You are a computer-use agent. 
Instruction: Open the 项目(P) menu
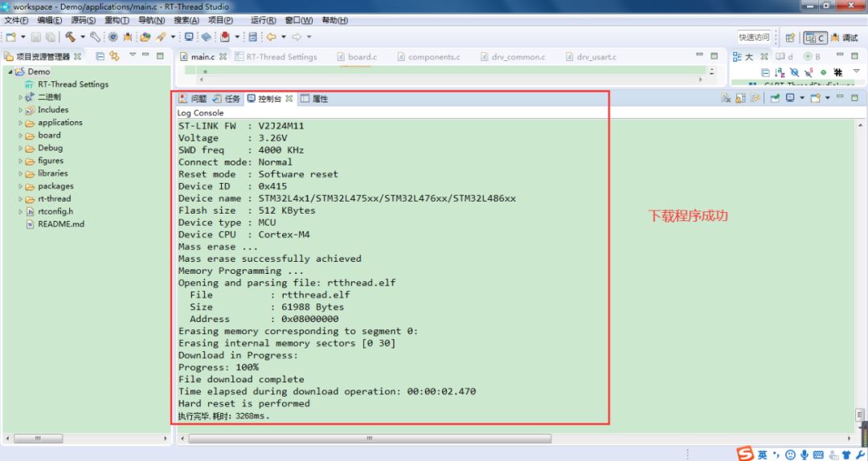[220, 20]
